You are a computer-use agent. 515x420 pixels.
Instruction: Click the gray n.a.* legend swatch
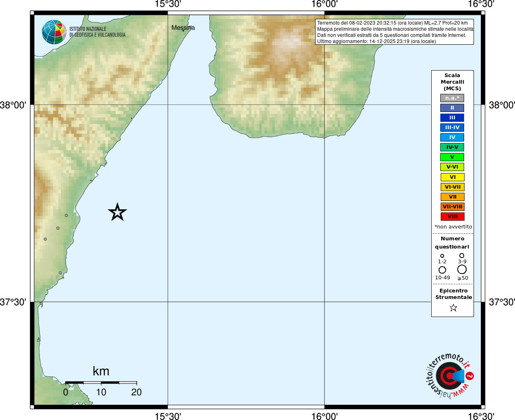[452, 98]
